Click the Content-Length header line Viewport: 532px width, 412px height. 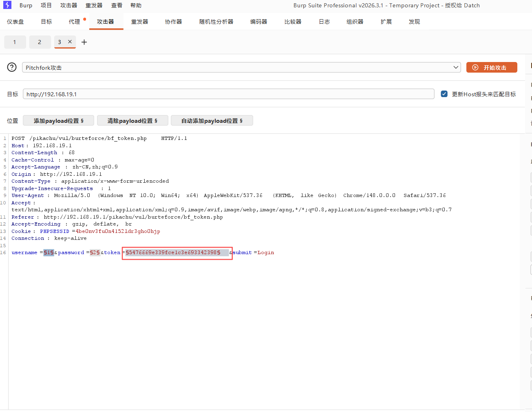43,153
